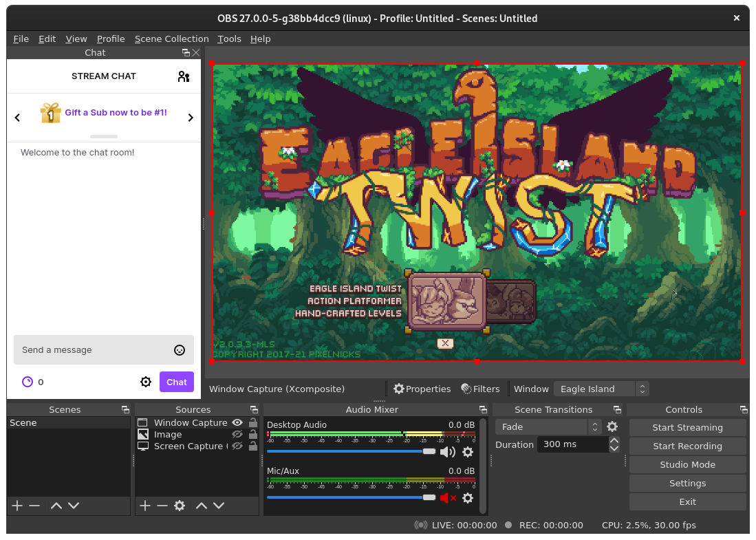Open the Help menu
Image resolution: width=756 pixels, height=540 pixels.
click(x=260, y=39)
